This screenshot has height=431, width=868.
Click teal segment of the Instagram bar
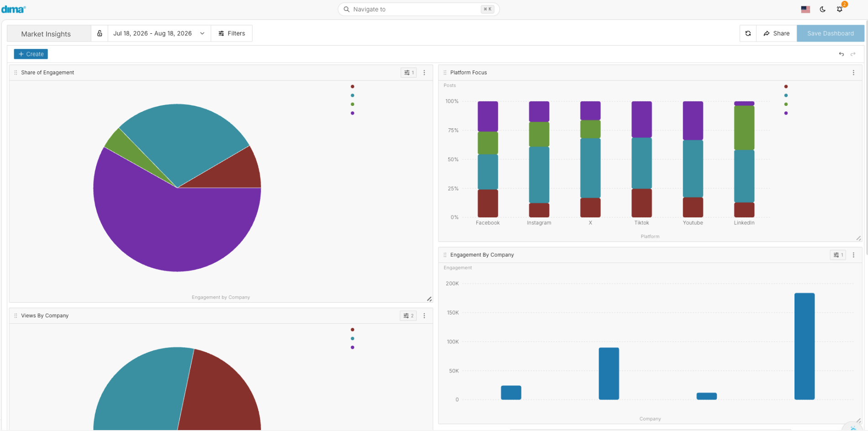click(539, 175)
